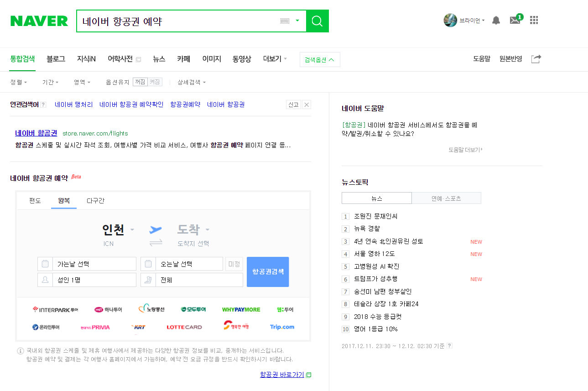Open the 도착 destination selector

193,229
